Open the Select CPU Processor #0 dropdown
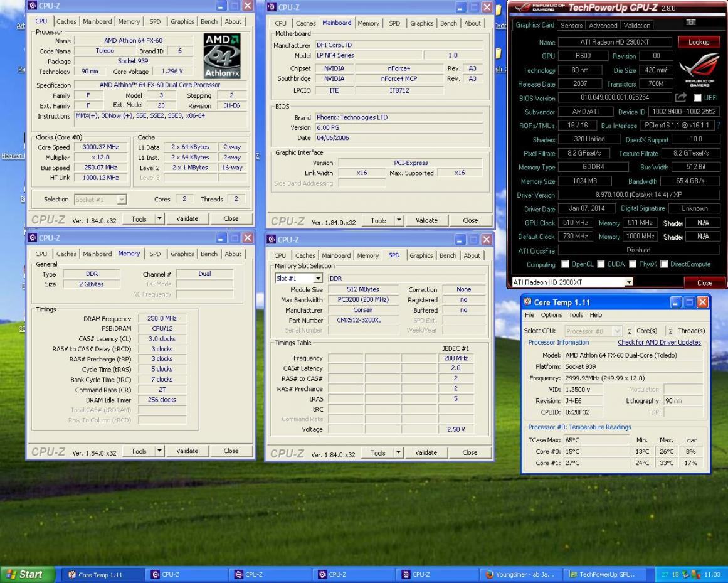The height and width of the screenshot is (583, 728). [x=593, y=331]
